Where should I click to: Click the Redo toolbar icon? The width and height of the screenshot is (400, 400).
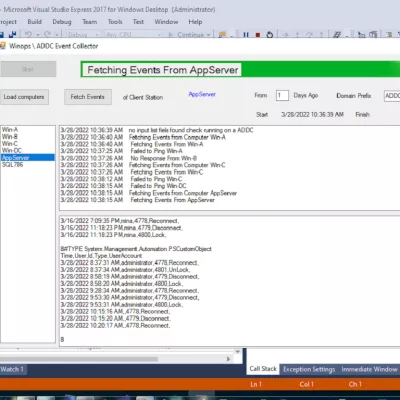coord(48,35)
